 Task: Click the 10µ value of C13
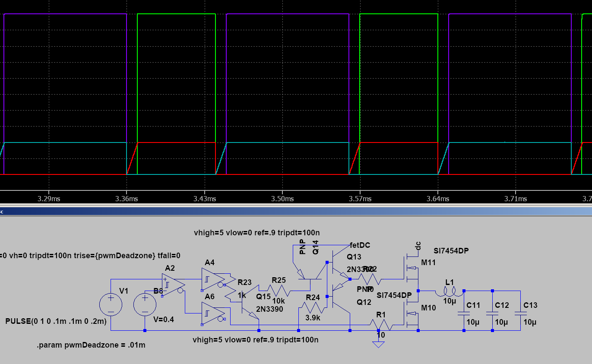530,323
